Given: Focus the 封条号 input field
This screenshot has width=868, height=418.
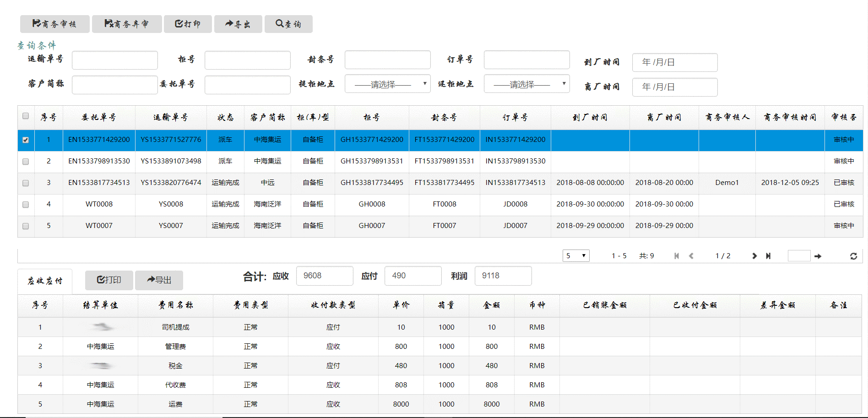Looking at the screenshot, I should point(388,60).
